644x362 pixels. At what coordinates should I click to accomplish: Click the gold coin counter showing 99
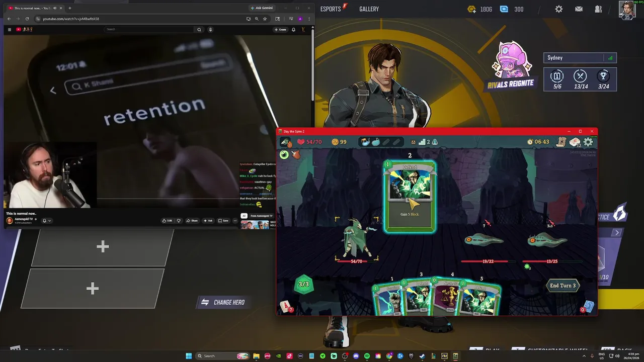[x=340, y=142]
